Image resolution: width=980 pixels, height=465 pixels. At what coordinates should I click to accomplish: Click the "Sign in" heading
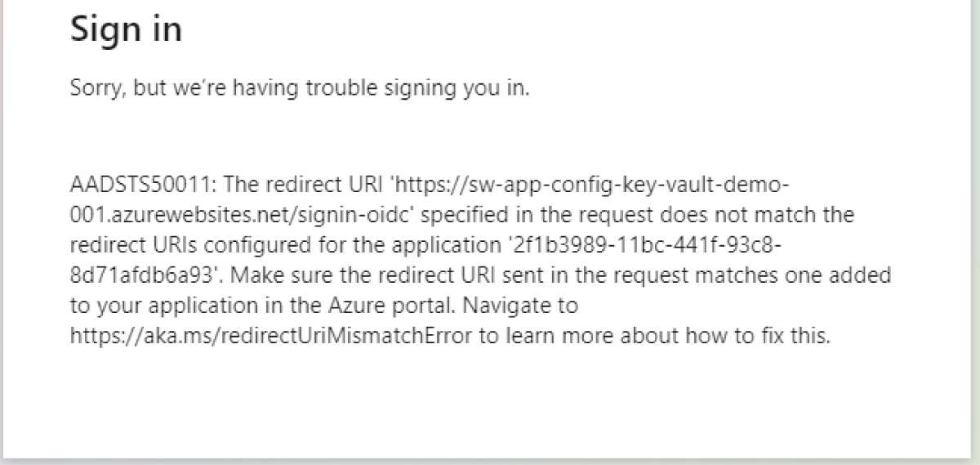(x=126, y=30)
